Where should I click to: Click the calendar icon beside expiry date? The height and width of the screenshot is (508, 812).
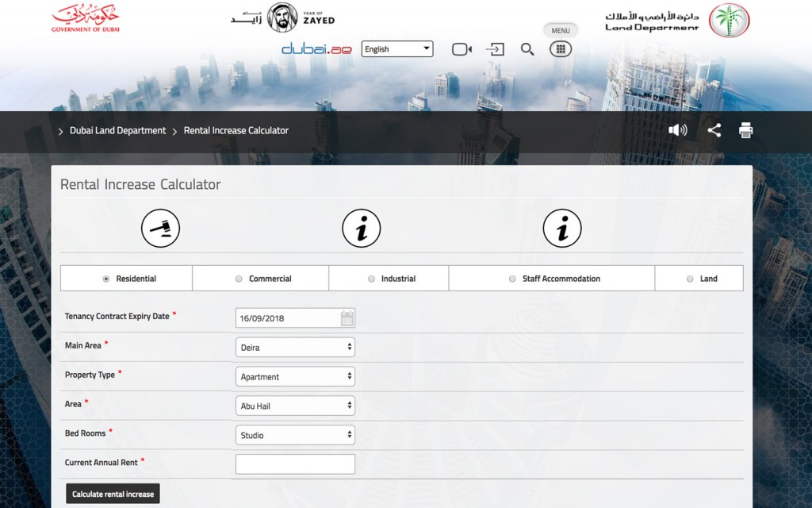click(x=347, y=317)
